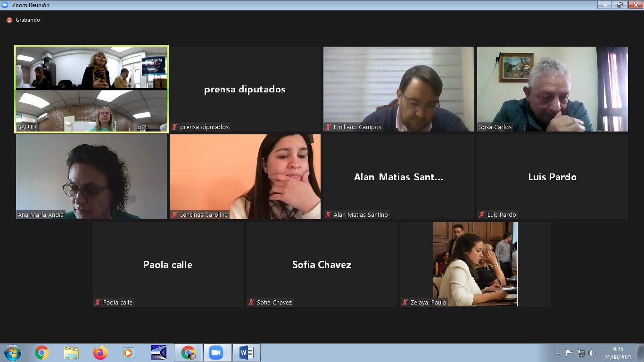The image size is (644, 362).
Task: Click the 'Emiliano Campos' name label text
Action: coord(357,127)
